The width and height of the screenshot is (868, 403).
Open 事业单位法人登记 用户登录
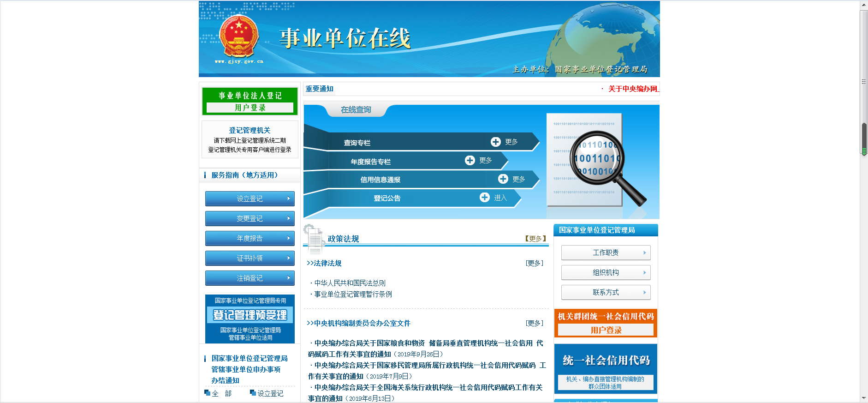250,101
